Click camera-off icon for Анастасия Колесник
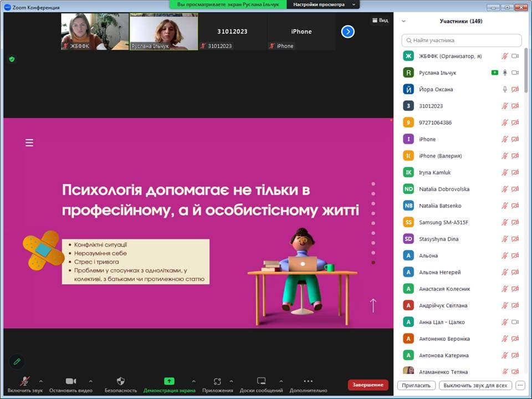Image resolution: width=532 pixels, height=399 pixels. pos(515,289)
